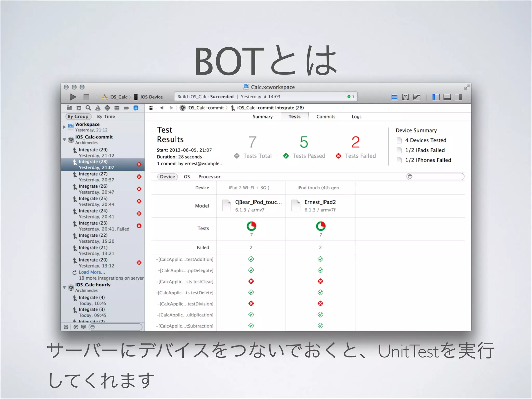Toggle the Debug area visibility

point(447,97)
